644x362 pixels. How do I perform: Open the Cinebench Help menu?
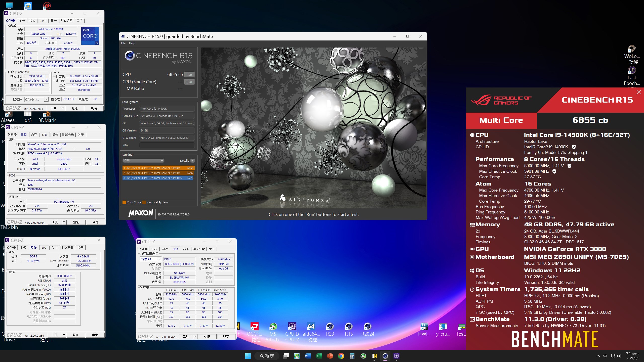click(x=132, y=43)
